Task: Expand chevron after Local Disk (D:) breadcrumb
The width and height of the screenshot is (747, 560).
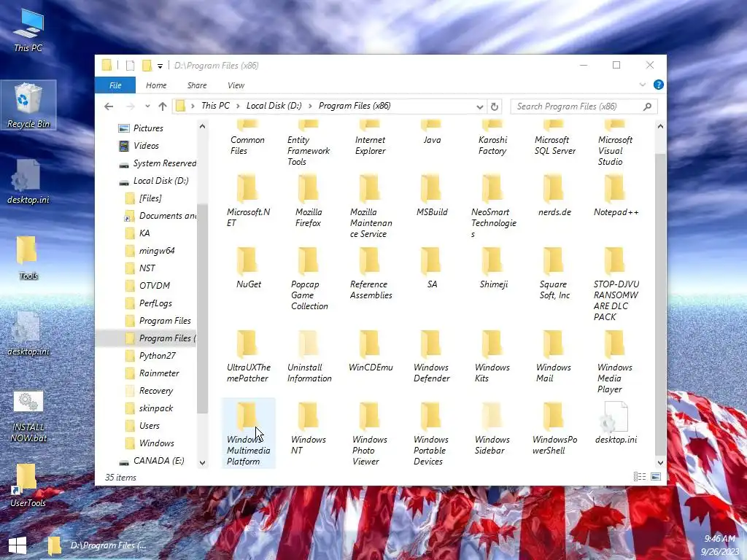Action: (x=310, y=106)
